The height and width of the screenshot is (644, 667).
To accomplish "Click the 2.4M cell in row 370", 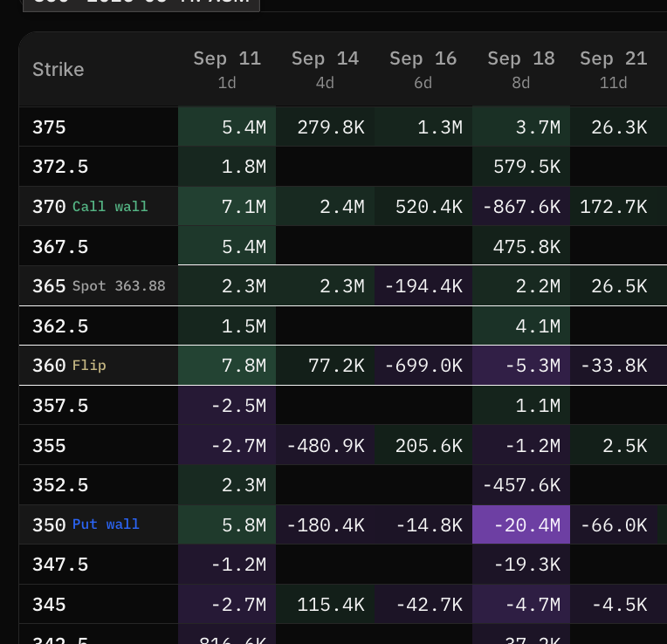I will (326, 207).
